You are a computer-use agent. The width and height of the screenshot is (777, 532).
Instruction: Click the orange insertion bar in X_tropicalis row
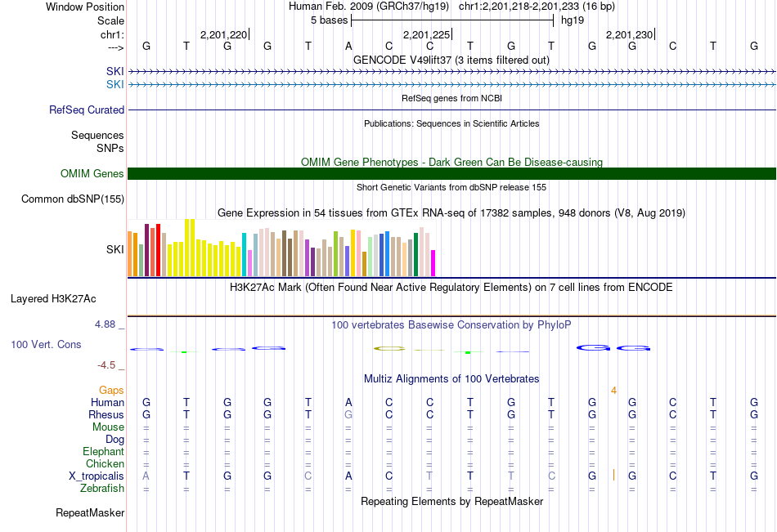coord(613,476)
